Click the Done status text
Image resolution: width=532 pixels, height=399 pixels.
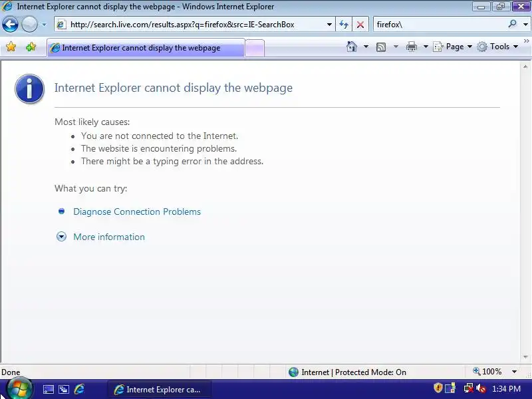click(x=11, y=372)
